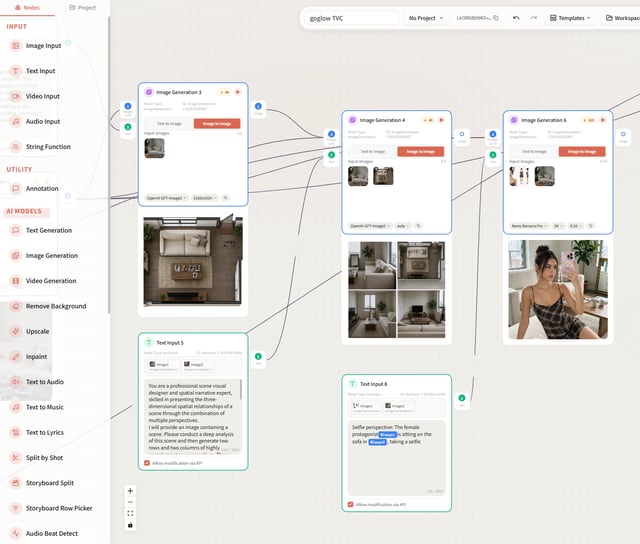Open the selfie woman output image
Viewport: 640px width, 544px height.
point(558,290)
